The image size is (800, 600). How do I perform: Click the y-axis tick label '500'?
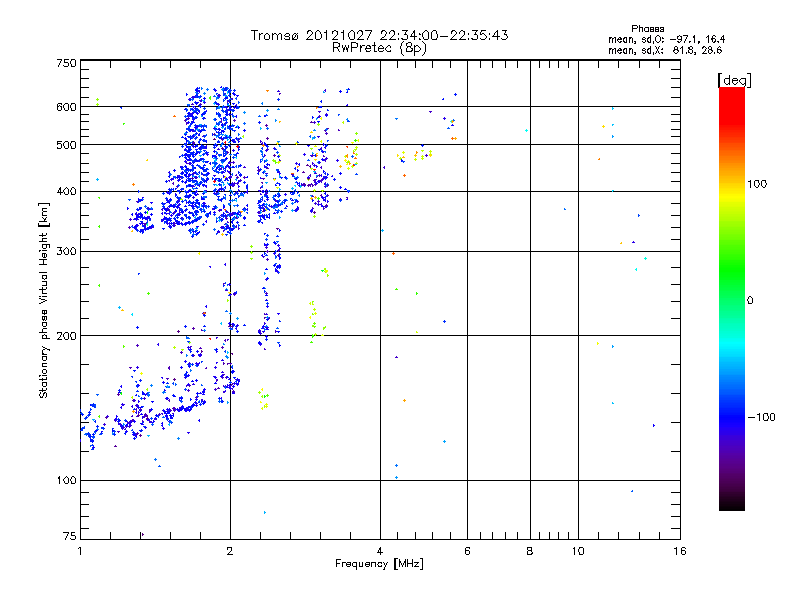[x=66, y=145]
